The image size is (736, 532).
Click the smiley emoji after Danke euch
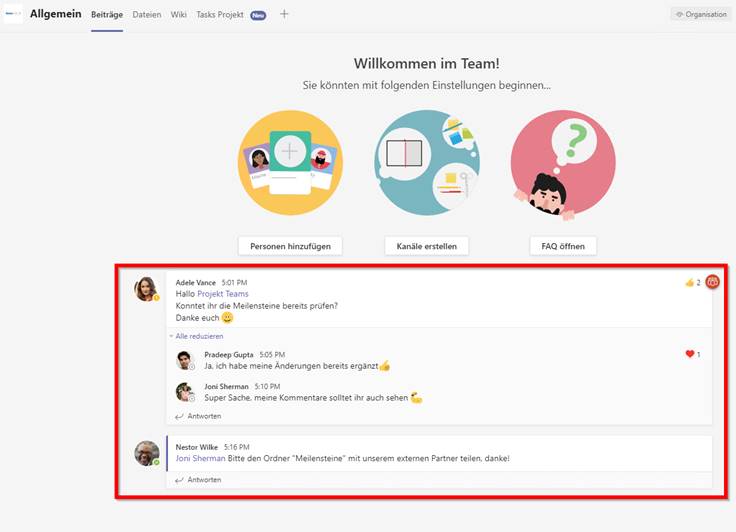coord(227,318)
